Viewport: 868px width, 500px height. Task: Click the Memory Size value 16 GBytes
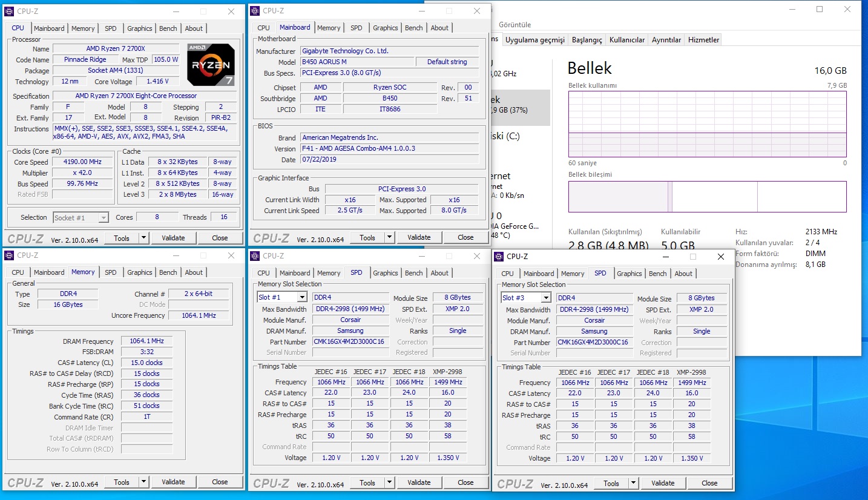68,304
